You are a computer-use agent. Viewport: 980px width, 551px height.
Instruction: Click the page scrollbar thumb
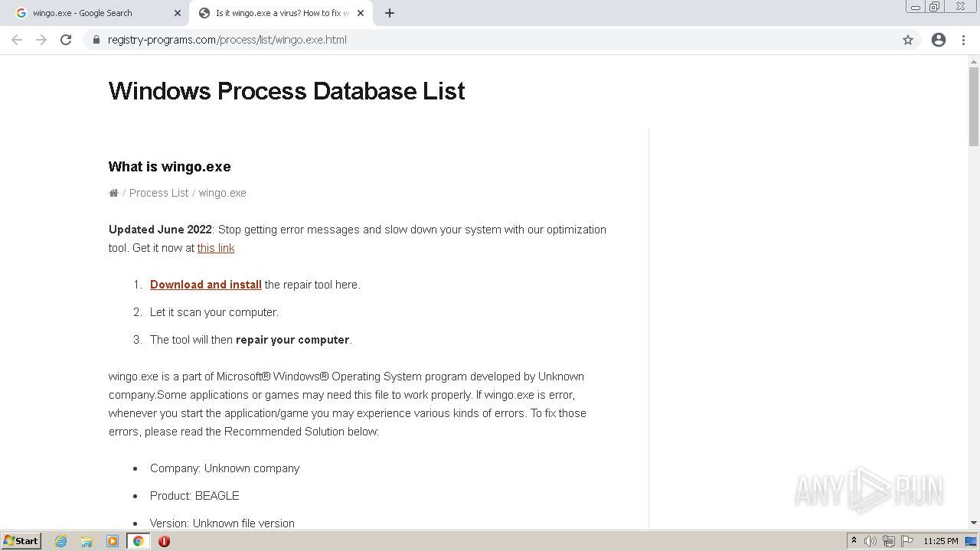[x=974, y=107]
